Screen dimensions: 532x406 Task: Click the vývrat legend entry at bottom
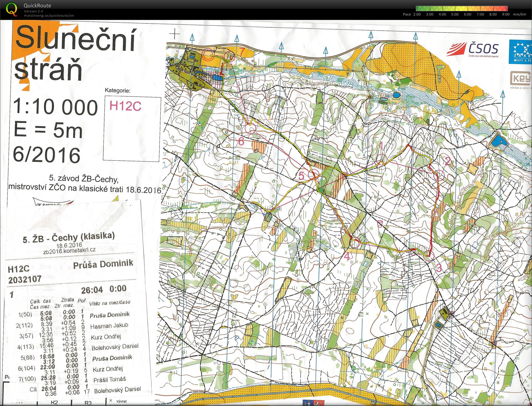119,401
